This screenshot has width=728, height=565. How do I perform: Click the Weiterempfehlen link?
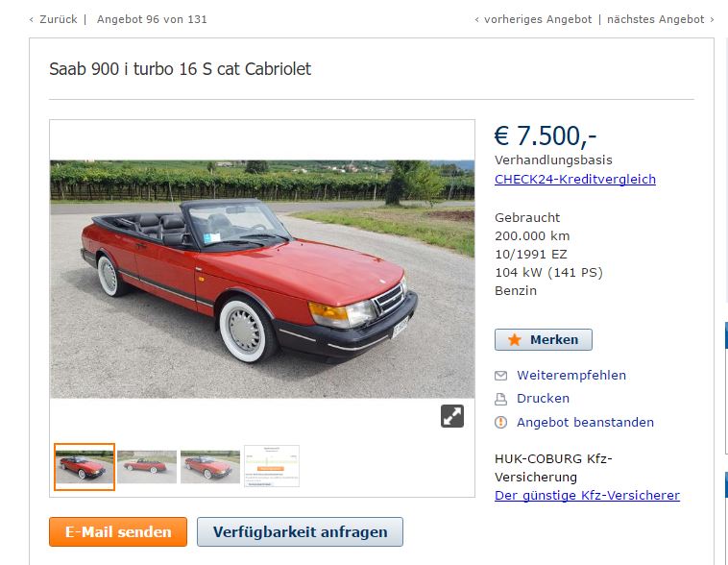click(571, 376)
